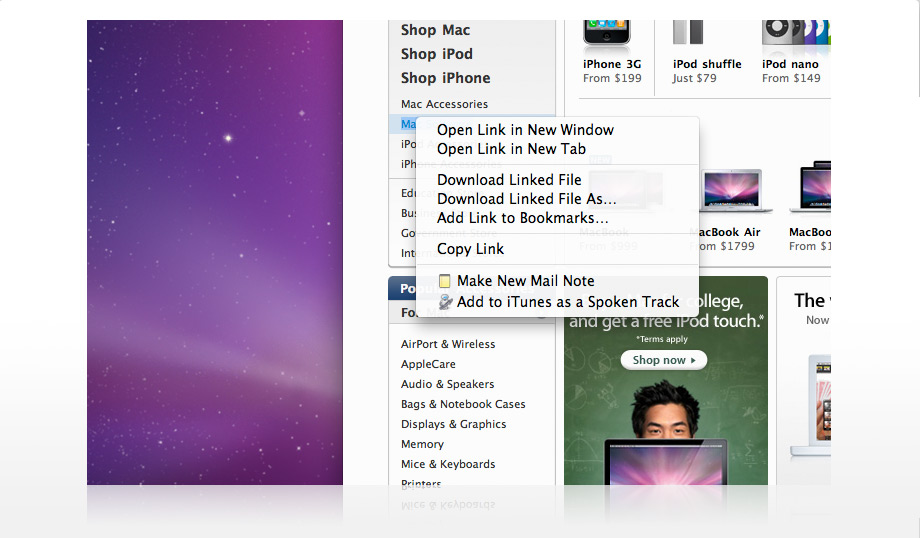Open the Shop iPhone link
Viewport: 920px width, 538px height.
point(445,78)
